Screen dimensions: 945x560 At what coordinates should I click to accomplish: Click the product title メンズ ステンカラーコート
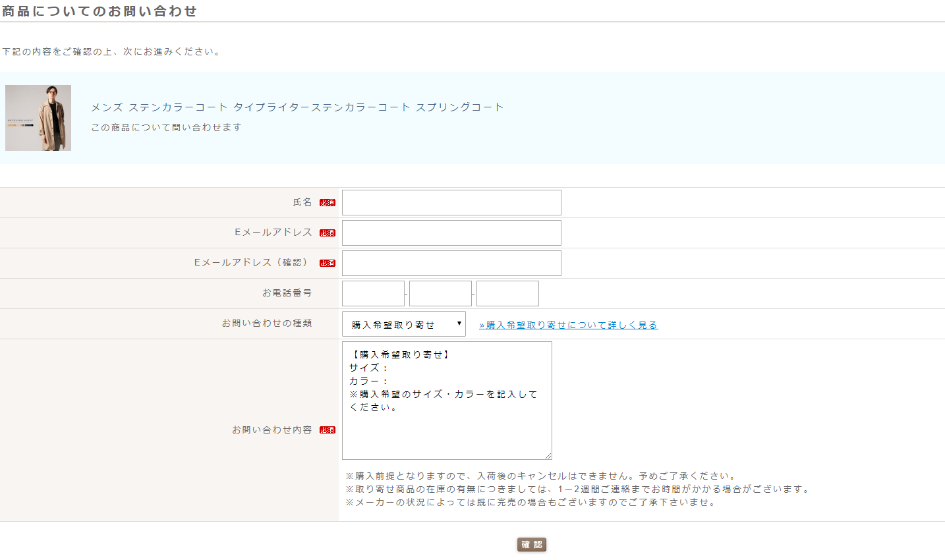pyautogui.click(x=297, y=107)
